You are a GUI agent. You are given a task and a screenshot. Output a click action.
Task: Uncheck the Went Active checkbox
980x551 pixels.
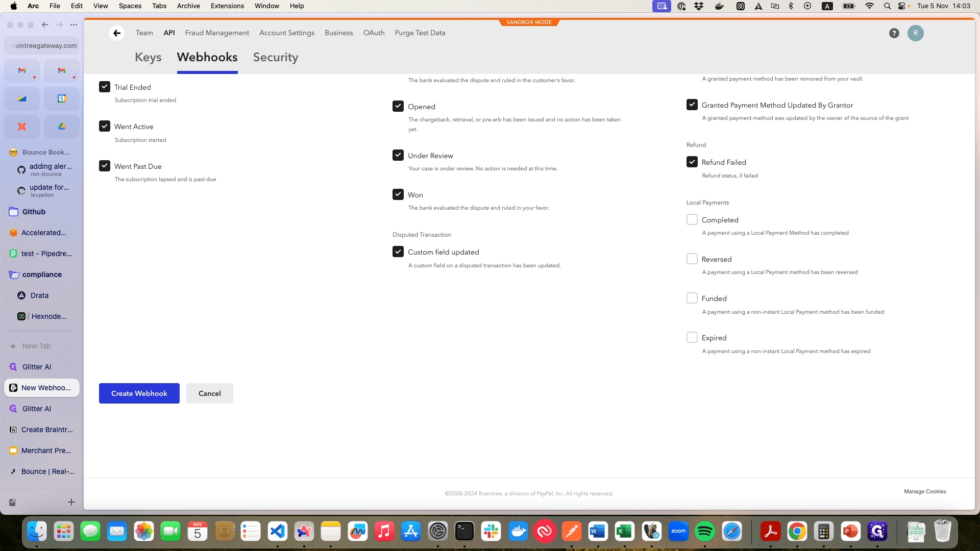click(x=105, y=126)
